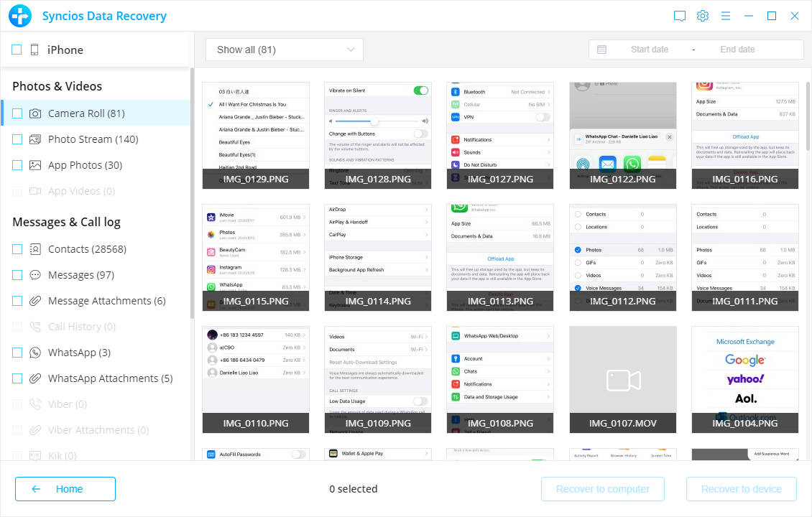Select thumbnail IMG_0108.PNG
The image size is (812, 517).
point(500,380)
